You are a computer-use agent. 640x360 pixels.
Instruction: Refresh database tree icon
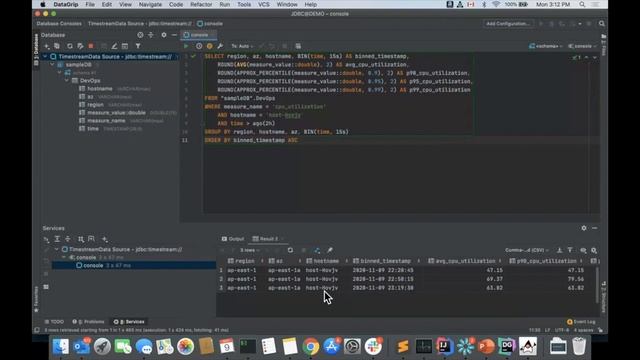(x=70, y=46)
